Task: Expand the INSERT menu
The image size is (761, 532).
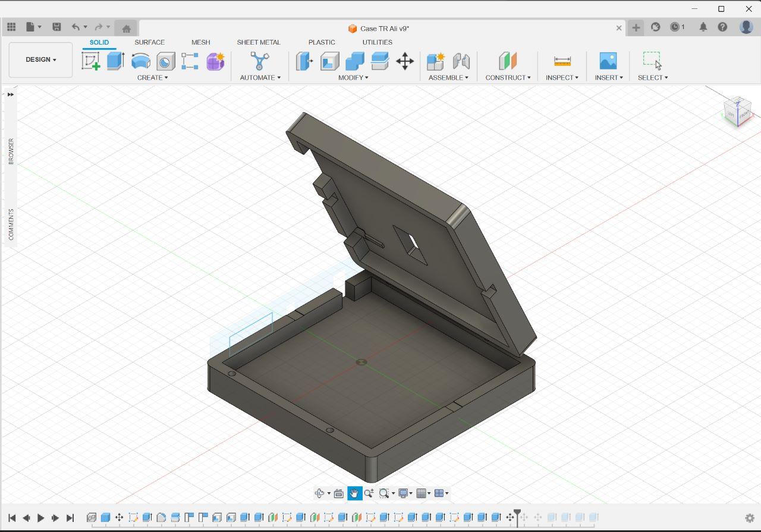Action: 609,77
